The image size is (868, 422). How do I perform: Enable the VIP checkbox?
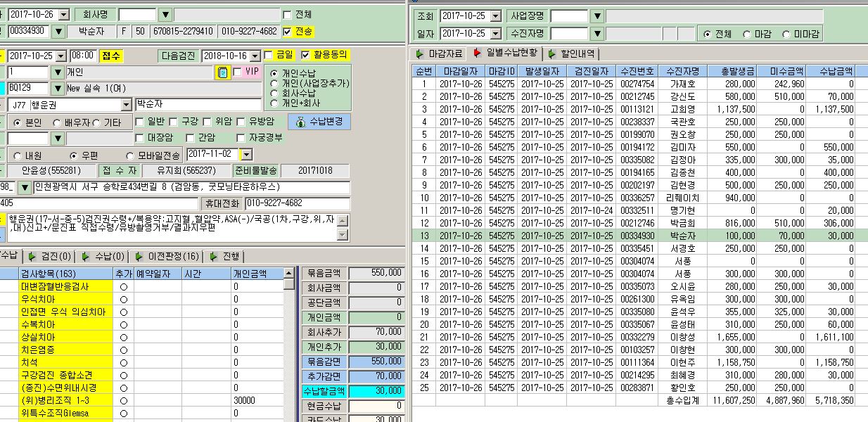coord(236,72)
